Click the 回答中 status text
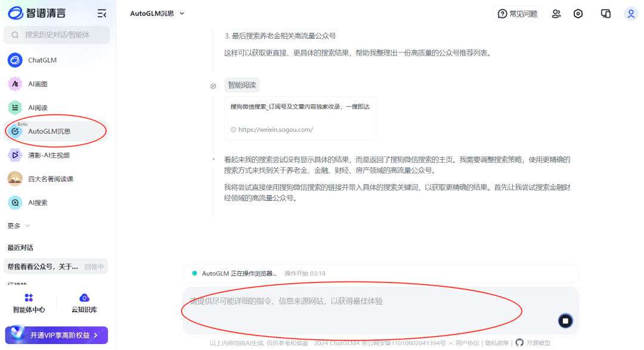Viewport: 644px width, 350px height. click(x=94, y=267)
